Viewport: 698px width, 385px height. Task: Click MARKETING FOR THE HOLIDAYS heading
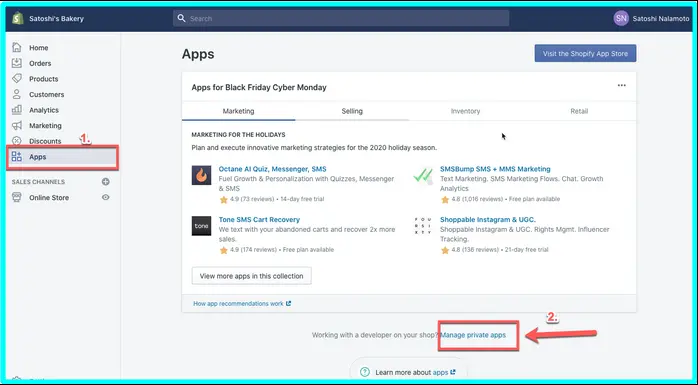pos(238,134)
